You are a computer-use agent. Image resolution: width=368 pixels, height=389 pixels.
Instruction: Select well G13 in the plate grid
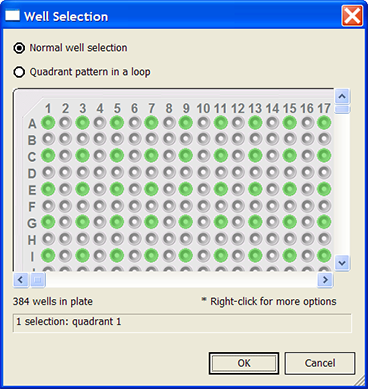[x=255, y=222]
